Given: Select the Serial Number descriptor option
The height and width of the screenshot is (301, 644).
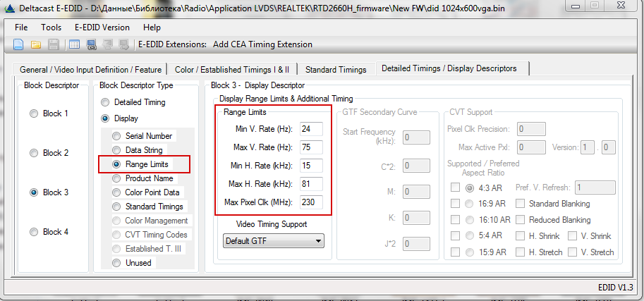Looking at the screenshot, I should click(116, 136).
